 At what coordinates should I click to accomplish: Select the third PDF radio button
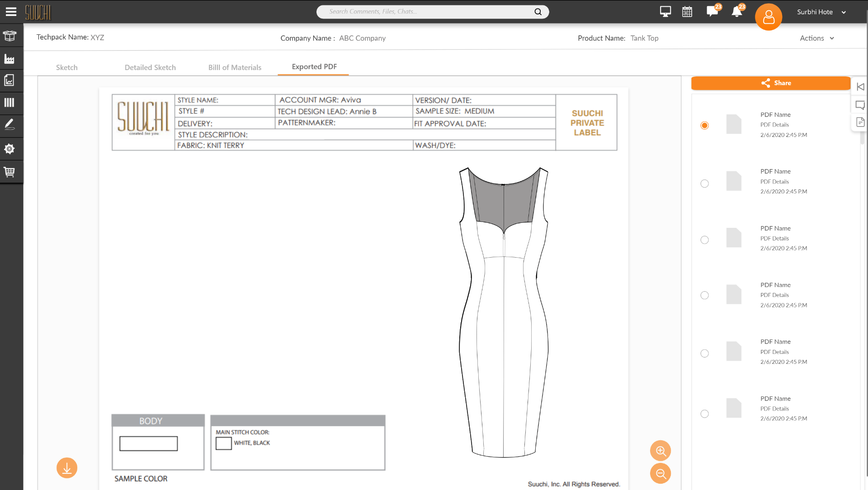tap(704, 240)
